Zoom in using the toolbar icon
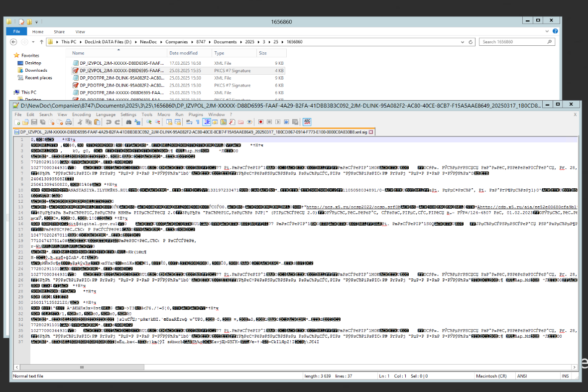Screen dimensions: 588x392 [149, 122]
